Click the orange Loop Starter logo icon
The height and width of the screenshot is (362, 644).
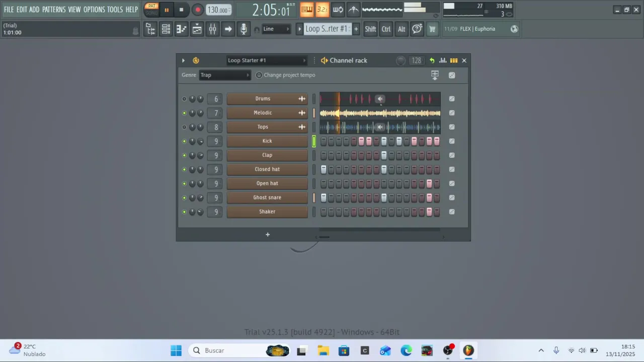click(196, 60)
